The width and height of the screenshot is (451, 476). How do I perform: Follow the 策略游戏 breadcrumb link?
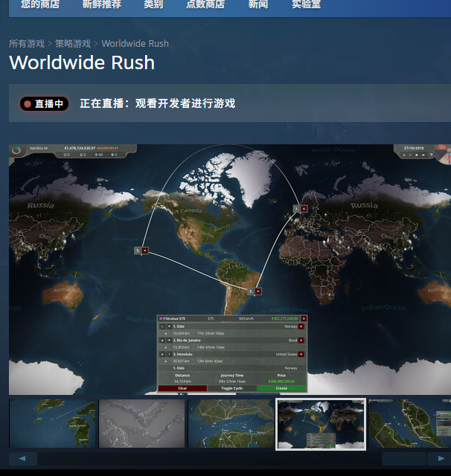tap(73, 44)
